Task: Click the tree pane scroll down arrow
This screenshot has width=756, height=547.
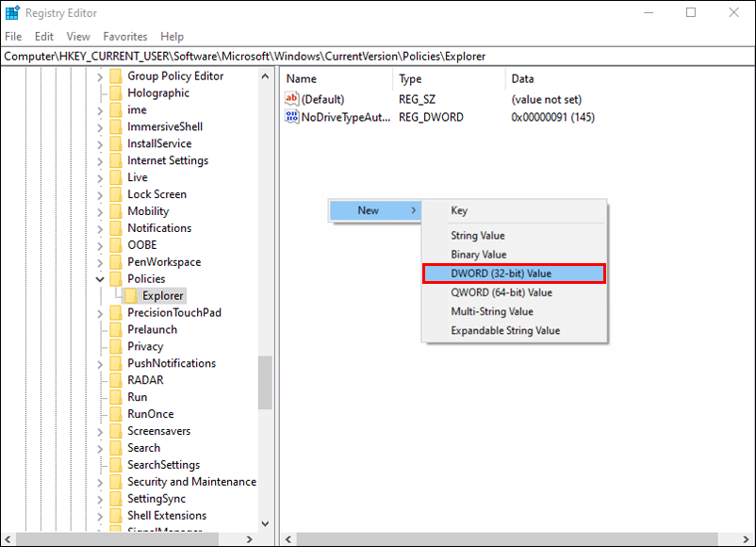Action: coord(265,523)
